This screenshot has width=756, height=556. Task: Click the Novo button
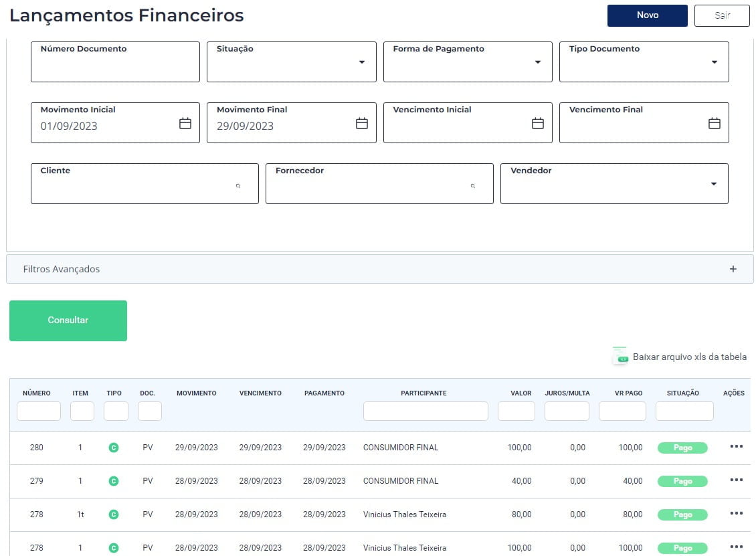point(647,15)
